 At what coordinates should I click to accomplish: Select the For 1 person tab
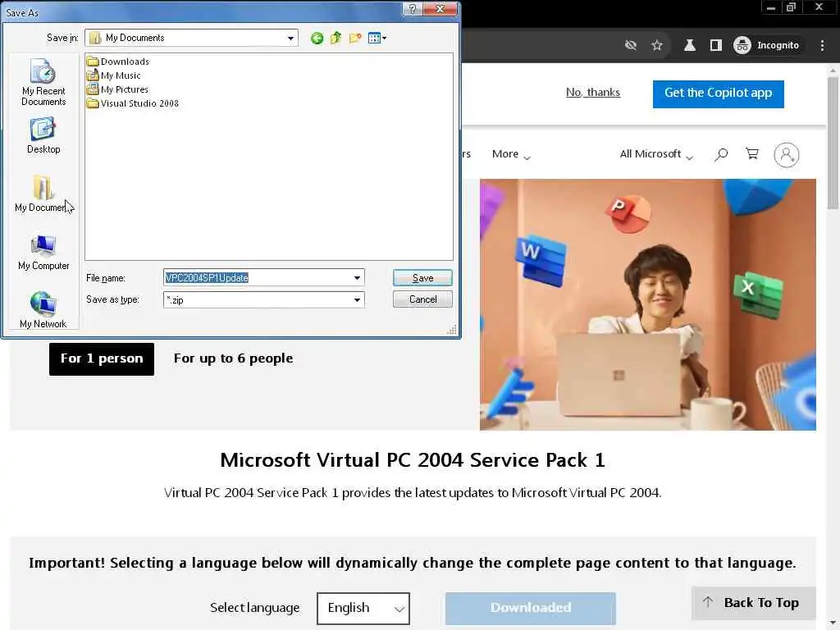(101, 359)
